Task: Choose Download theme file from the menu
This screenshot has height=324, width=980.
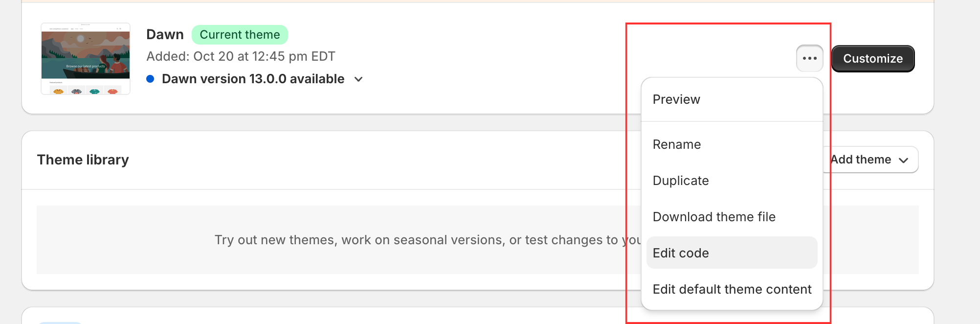Action: click(x=714, y=216)
